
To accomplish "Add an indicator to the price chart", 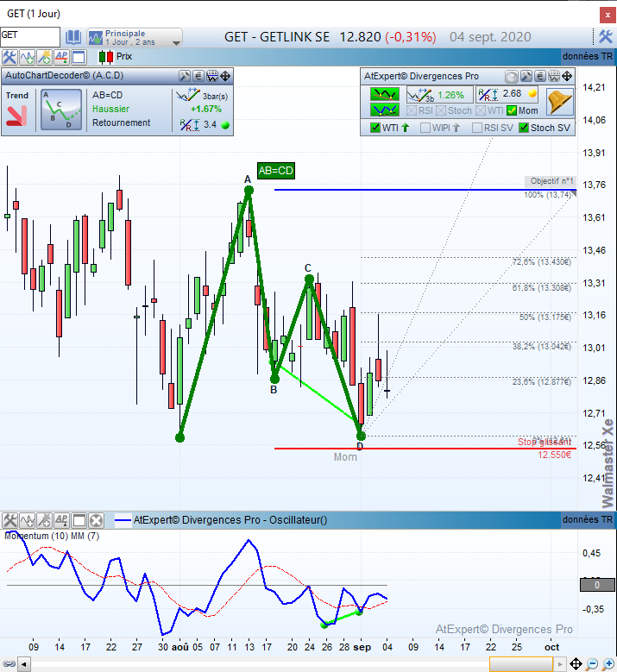I will pyautogui.click(x=27, y=57).
